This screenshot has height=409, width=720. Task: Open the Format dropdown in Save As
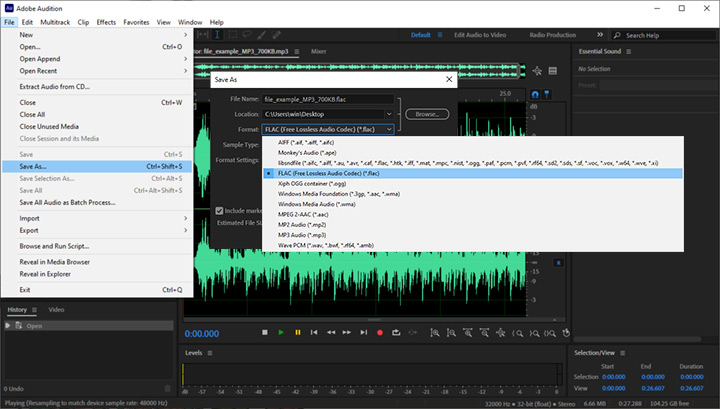pos(329,129)
